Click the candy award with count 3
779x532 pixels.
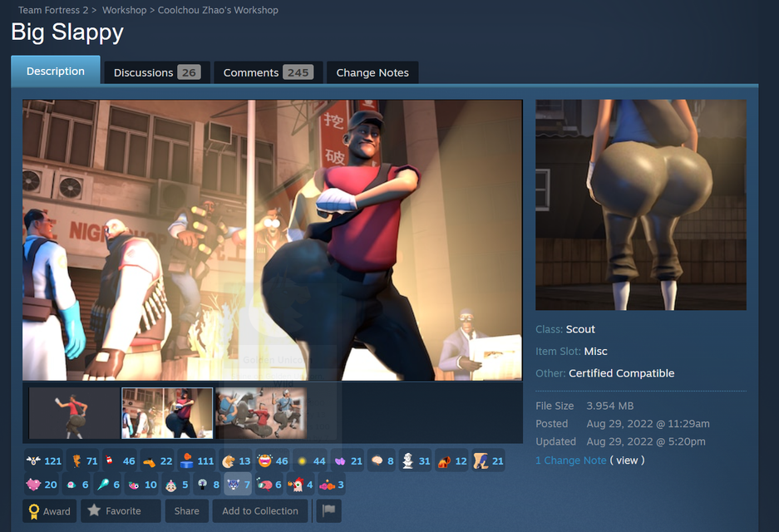tap(332, 485)
